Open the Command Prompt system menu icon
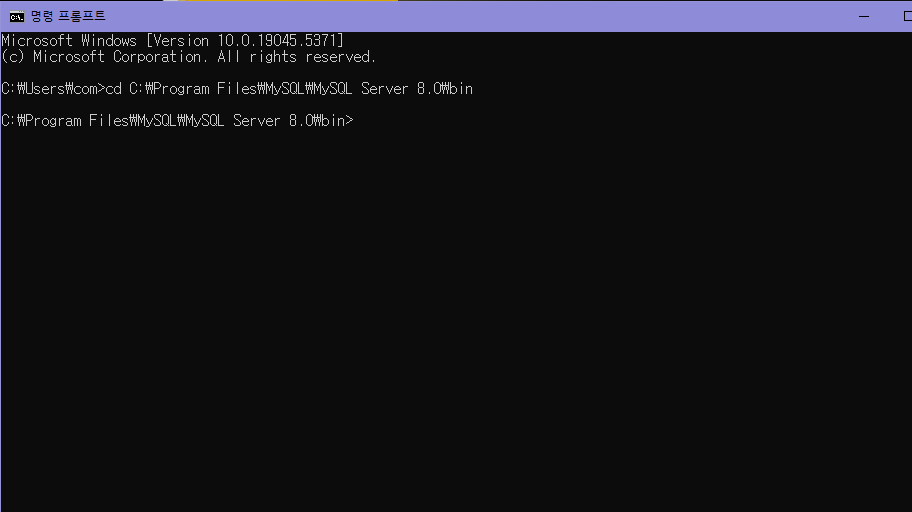Image resolution: width=912 pixels, height=512 pixels. [16, 16]
